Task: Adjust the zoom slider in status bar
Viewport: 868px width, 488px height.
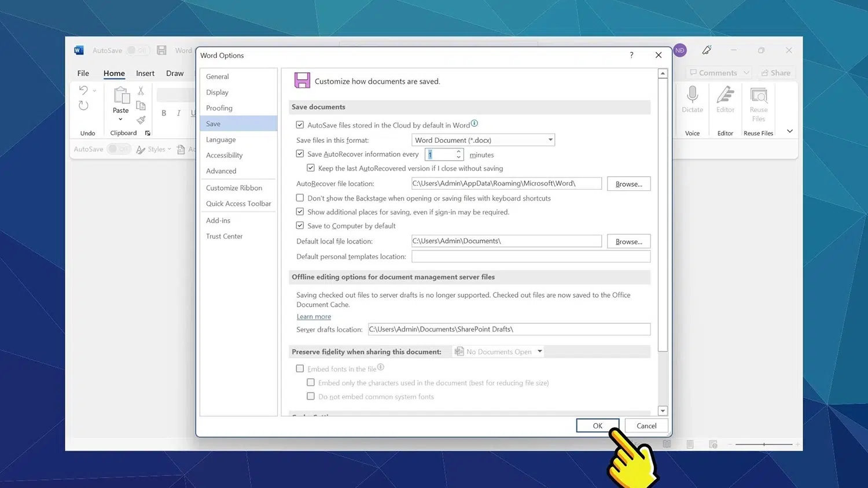Action: [x=764, y=444]
